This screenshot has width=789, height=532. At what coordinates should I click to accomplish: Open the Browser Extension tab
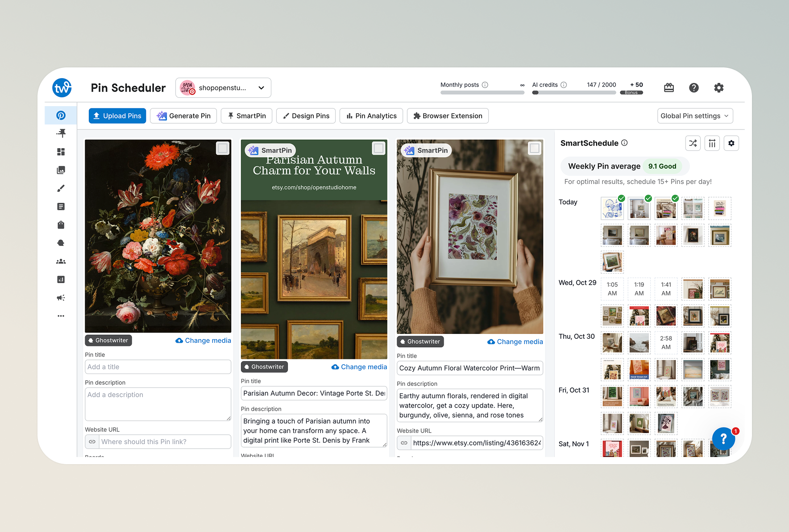tap(448, 116)
